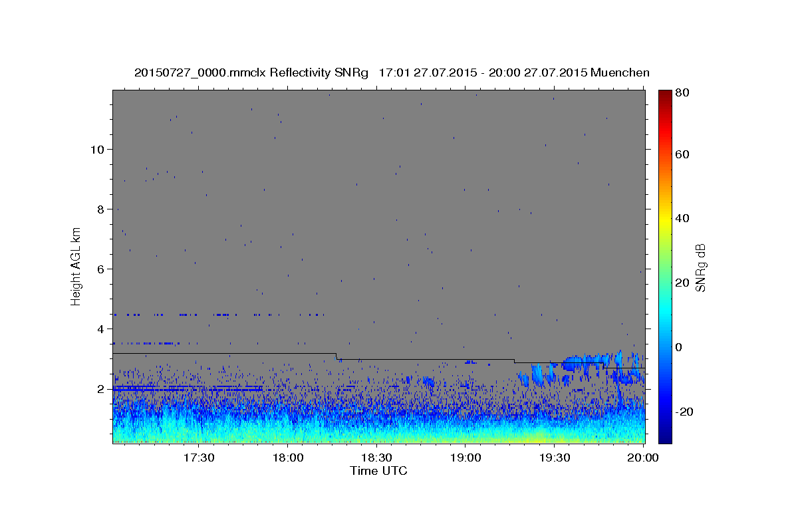Viewport: 798px width, 532px height.
Task: Click the dashed blue line at 4.5 km height
Action: pos(219,315)
